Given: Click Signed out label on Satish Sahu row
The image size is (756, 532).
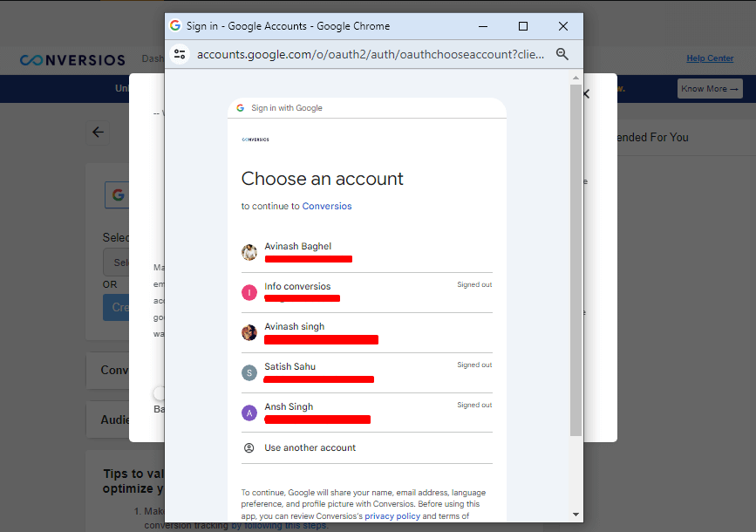Looking at the screenshot, I should pyautogui.click(x=474, y=365).
